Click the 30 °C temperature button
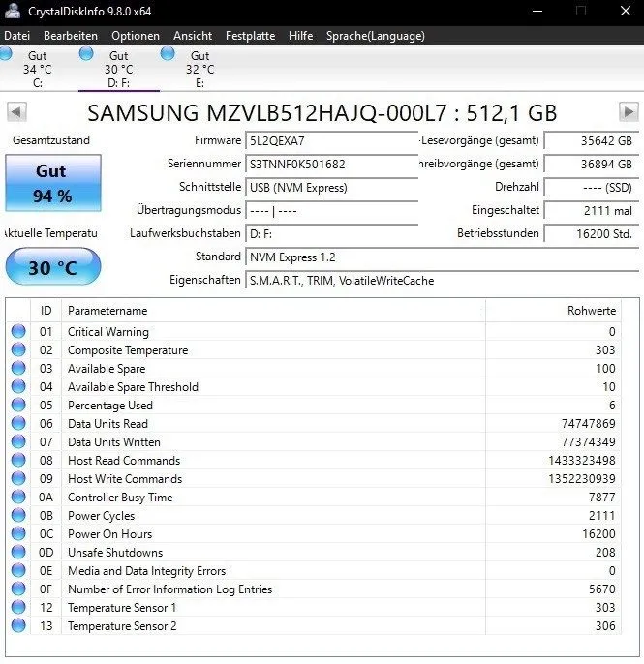Screen dimensions: 644x664 [53, 267]
